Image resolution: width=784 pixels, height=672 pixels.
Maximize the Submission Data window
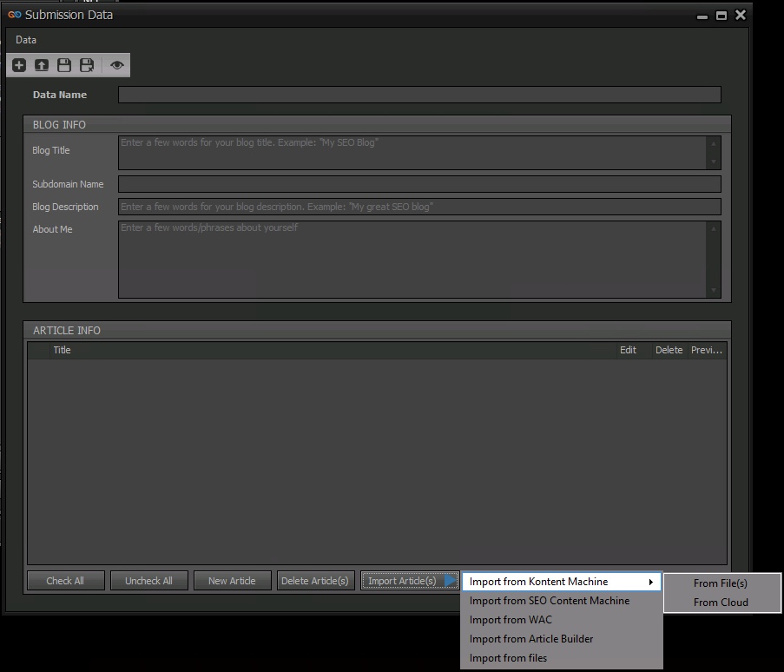pos(721,16)
